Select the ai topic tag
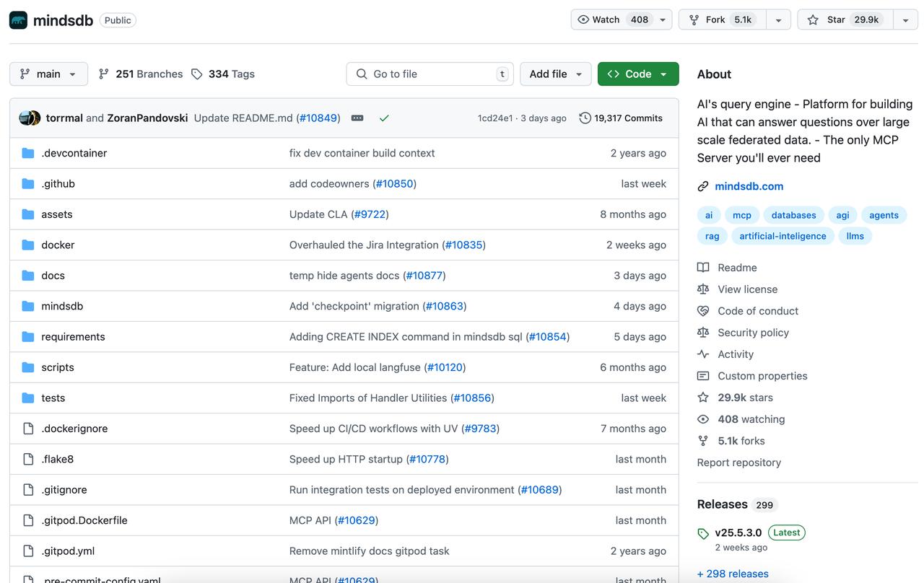Screen dimensions: 924x583 (709, 215)
